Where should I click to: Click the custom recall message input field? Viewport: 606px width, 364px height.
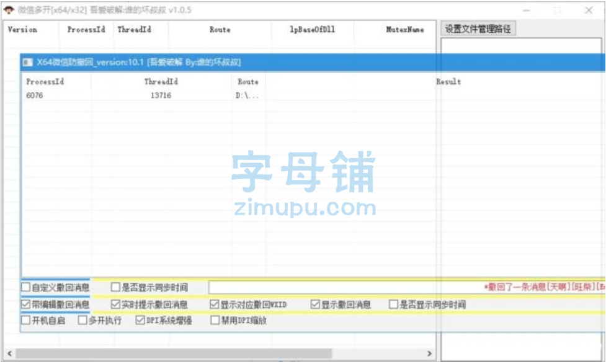coord(406,287)
